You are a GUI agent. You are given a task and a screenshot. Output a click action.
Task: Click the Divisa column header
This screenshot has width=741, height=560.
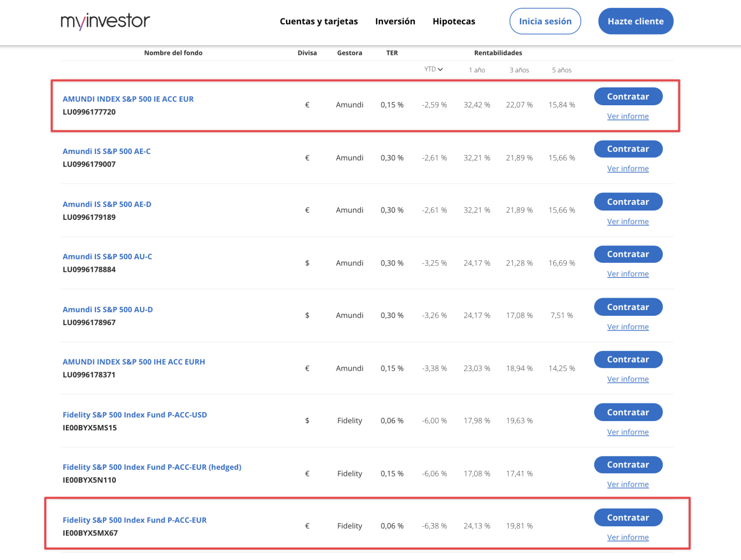point(307,53)
